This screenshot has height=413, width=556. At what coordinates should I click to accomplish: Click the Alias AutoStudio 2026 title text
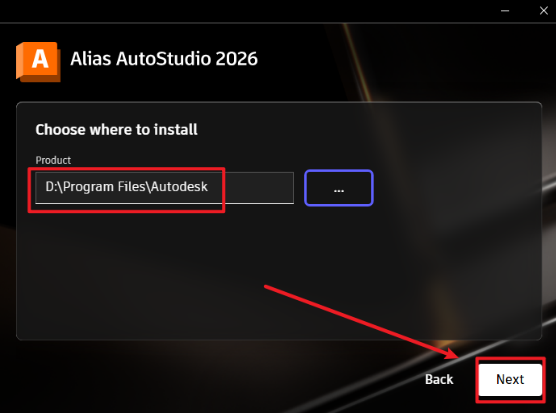(x=164, y=59)
